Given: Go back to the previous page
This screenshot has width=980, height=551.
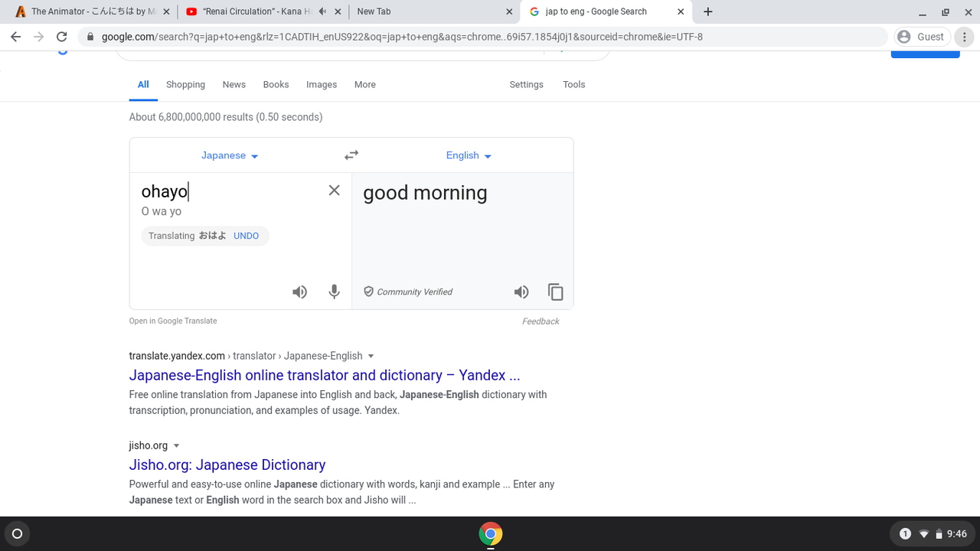Looking at the screenshot, I should point(15,37).
